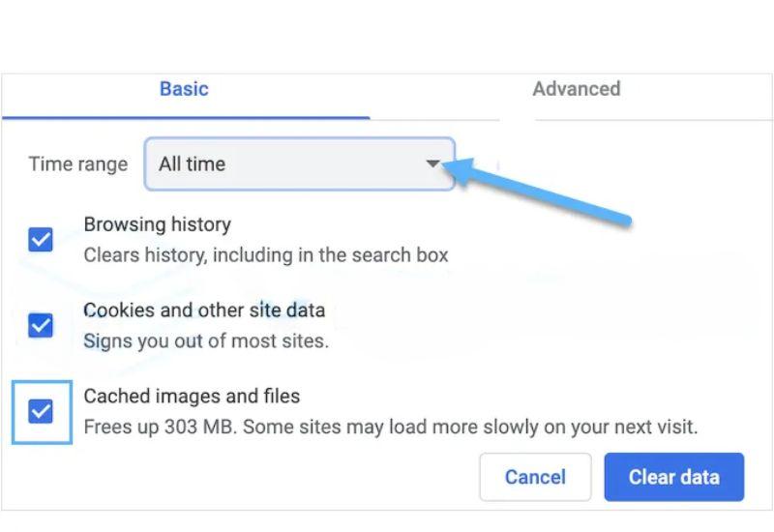This screenshot has height=532, width=774.
Task: Switch to the Basic tab
Action: 184,89
